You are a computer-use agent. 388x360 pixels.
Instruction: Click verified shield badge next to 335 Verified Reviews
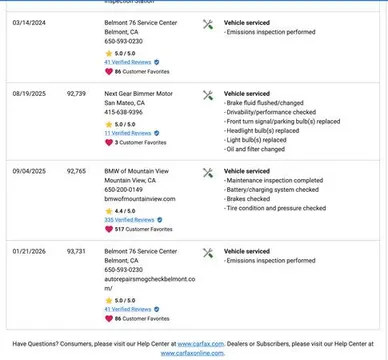[x=160, y=220]
